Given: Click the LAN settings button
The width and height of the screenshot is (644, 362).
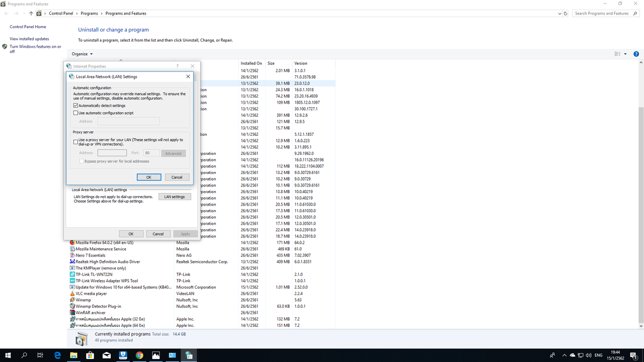Looking at the screenshot, I should [x=175, y=197].
